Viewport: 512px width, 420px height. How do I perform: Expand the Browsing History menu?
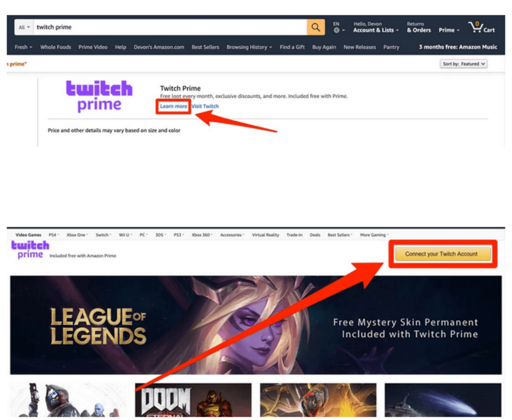point(249,48)
